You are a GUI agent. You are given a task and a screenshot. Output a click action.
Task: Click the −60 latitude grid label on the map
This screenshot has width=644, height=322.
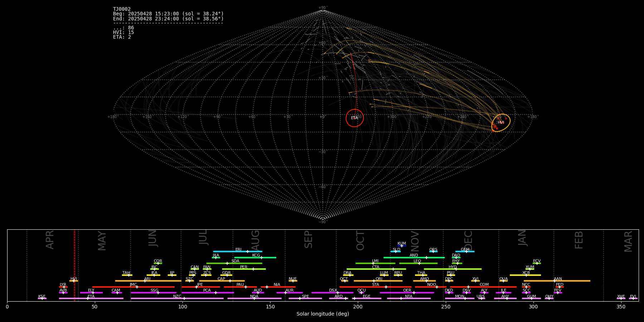[x=322, y=187]
